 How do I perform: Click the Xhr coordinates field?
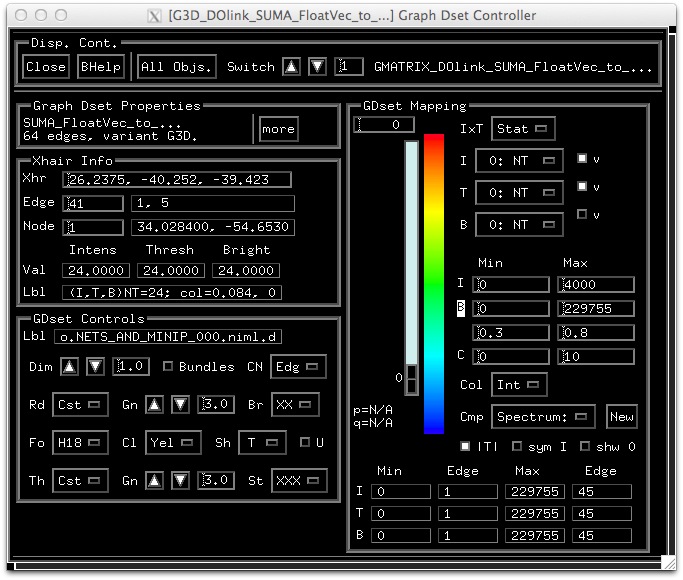point(177,179)
